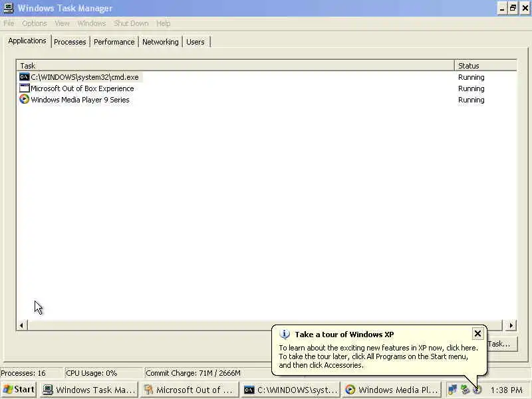532x399 pixels.
Task: Close the Windows Task Manager window
Action: (x=525, y=8)
